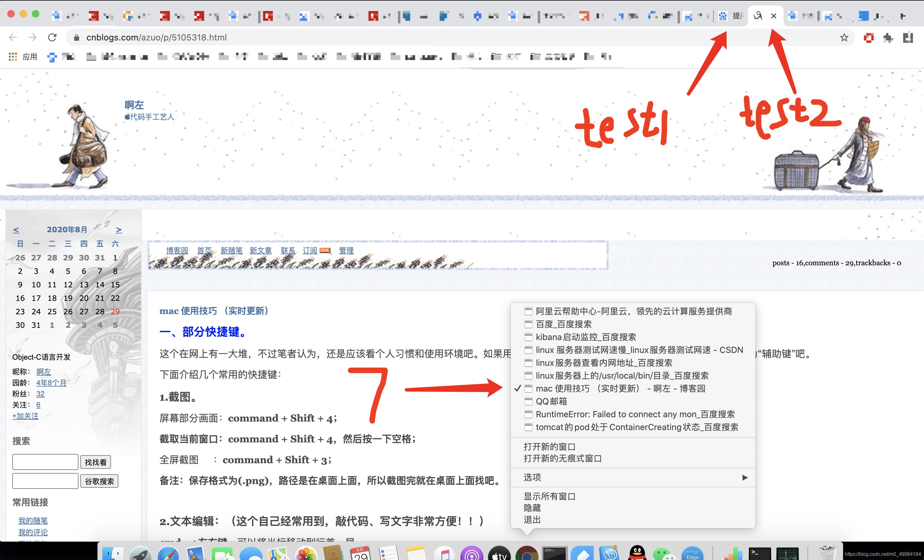
Task: Click the Apps grid icon in bookmarks bar
Action: pyautogui.click(x=13, y=57)
